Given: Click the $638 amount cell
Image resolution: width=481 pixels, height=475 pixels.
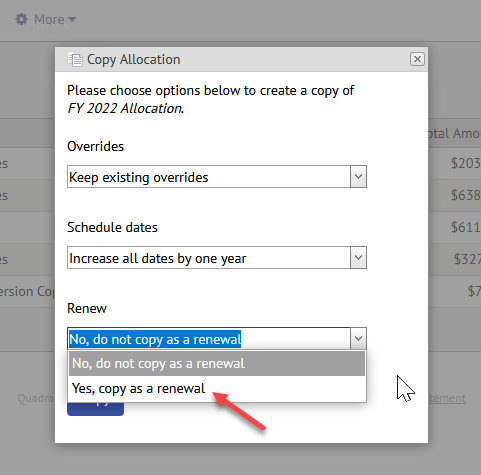Looking at the screenshot, I should 466,195.
